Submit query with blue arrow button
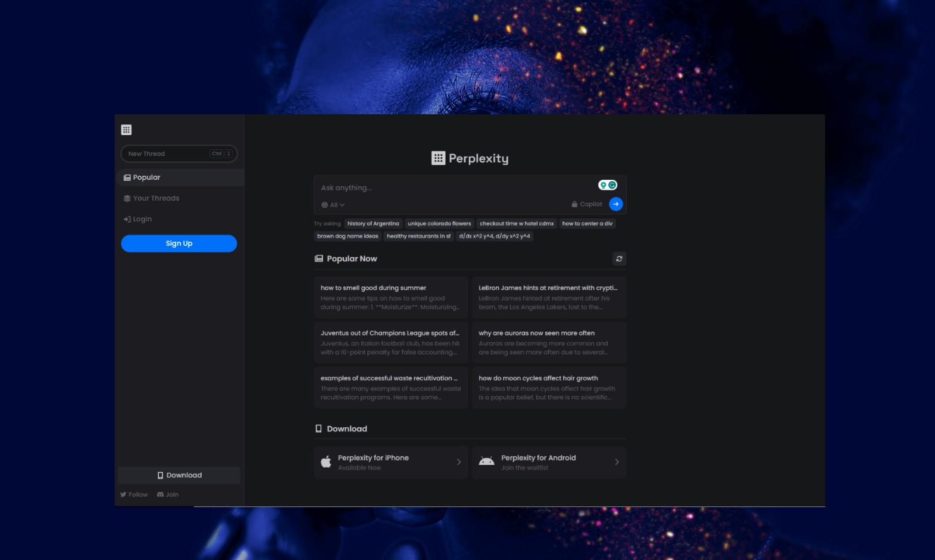The image size is (935, 560). click(x=616, y=204)
